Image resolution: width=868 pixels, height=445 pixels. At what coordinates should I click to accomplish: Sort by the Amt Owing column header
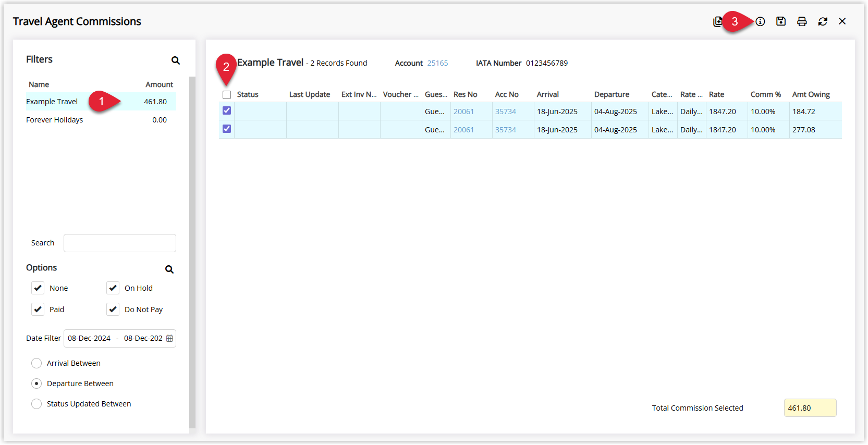pyautogui.click(x=811, y=94)
